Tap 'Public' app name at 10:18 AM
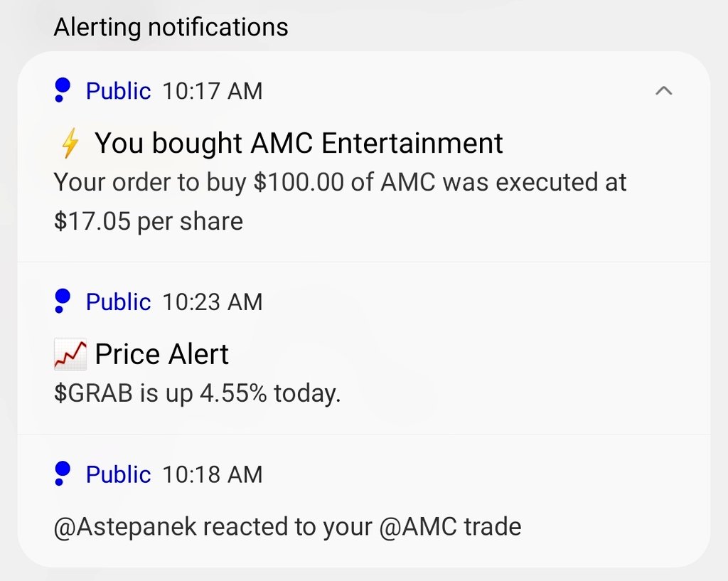The image size is (728, 581). (119, 474)
